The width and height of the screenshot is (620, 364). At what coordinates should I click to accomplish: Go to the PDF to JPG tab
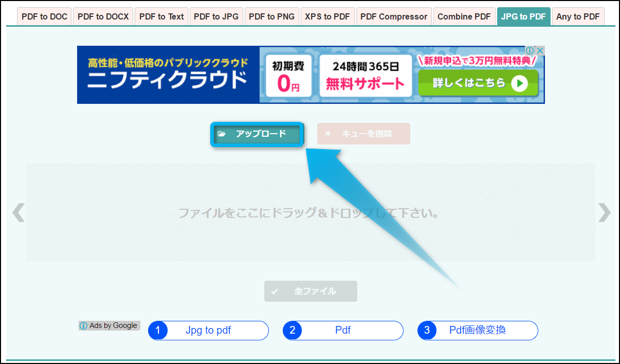pos(216,16)
